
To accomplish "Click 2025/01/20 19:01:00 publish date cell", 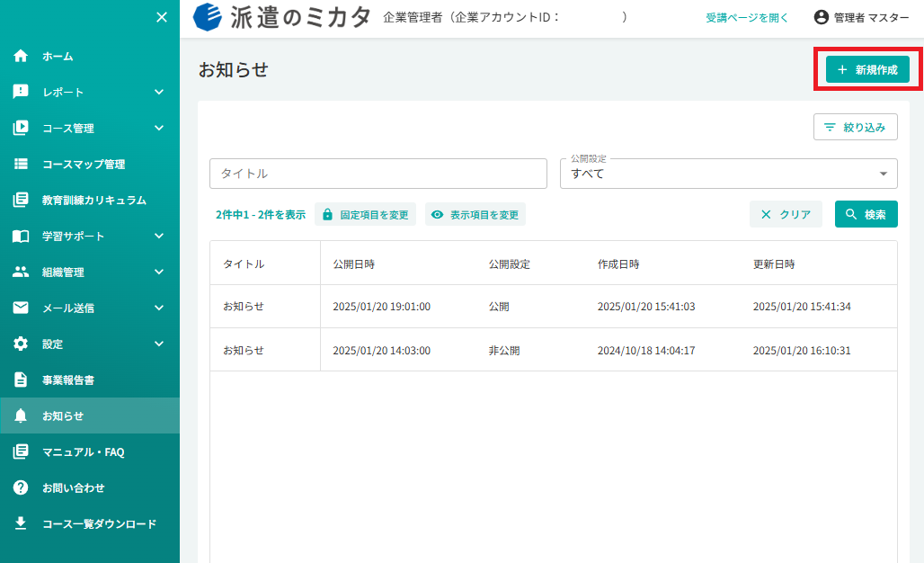I will 381,307.
